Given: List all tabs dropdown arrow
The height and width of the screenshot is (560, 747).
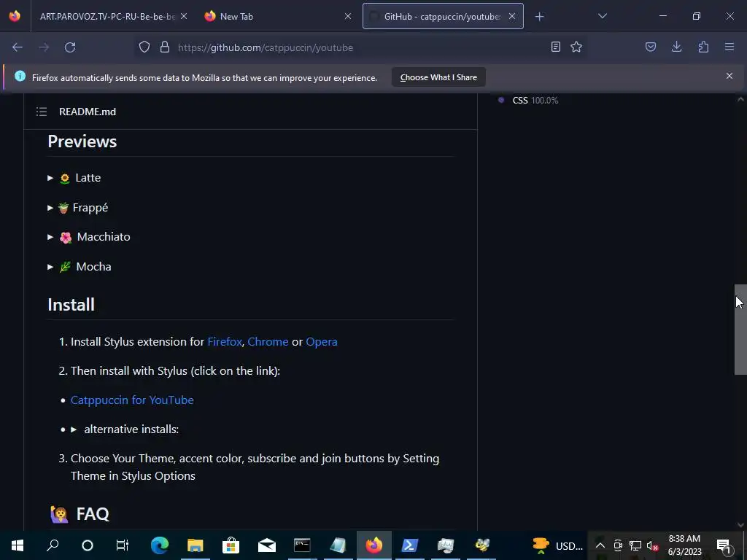Looking at the screenshot, I should [602, 16].
